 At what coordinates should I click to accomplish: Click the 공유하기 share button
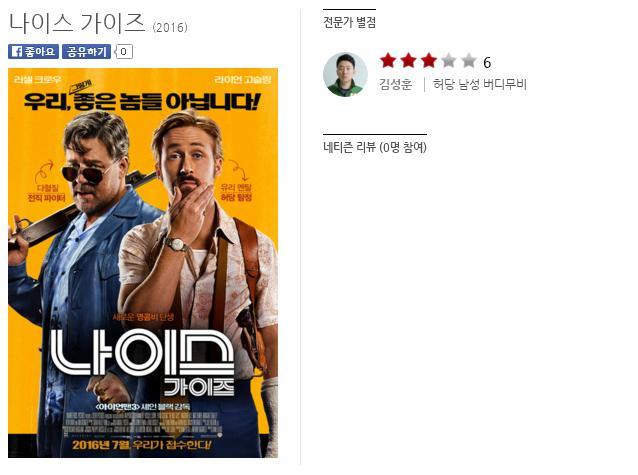coord(86,52)
